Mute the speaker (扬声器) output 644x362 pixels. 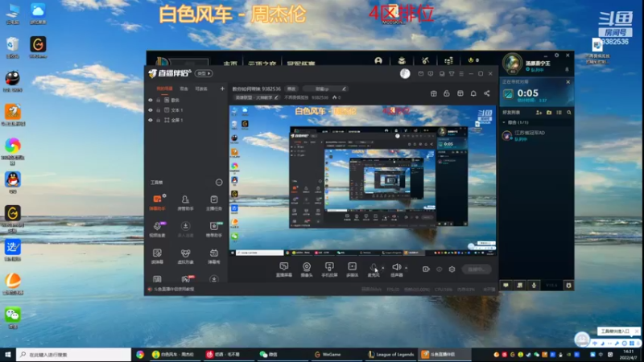click(x=396, y=269)
